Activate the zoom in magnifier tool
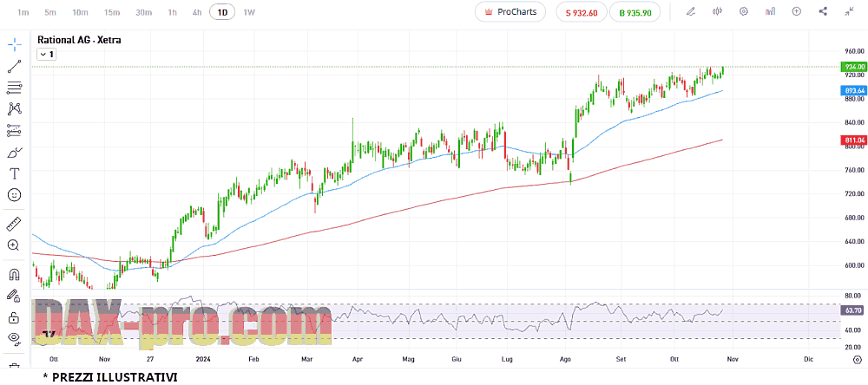 14,245
